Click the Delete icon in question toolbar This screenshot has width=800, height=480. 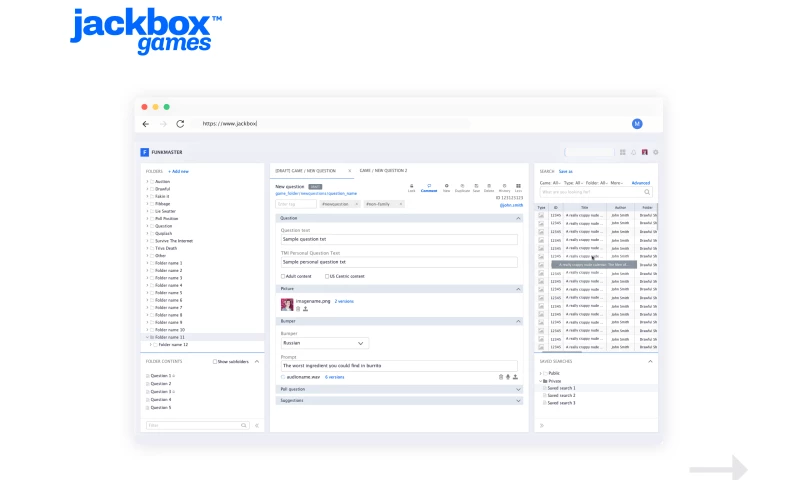[489, 186]
